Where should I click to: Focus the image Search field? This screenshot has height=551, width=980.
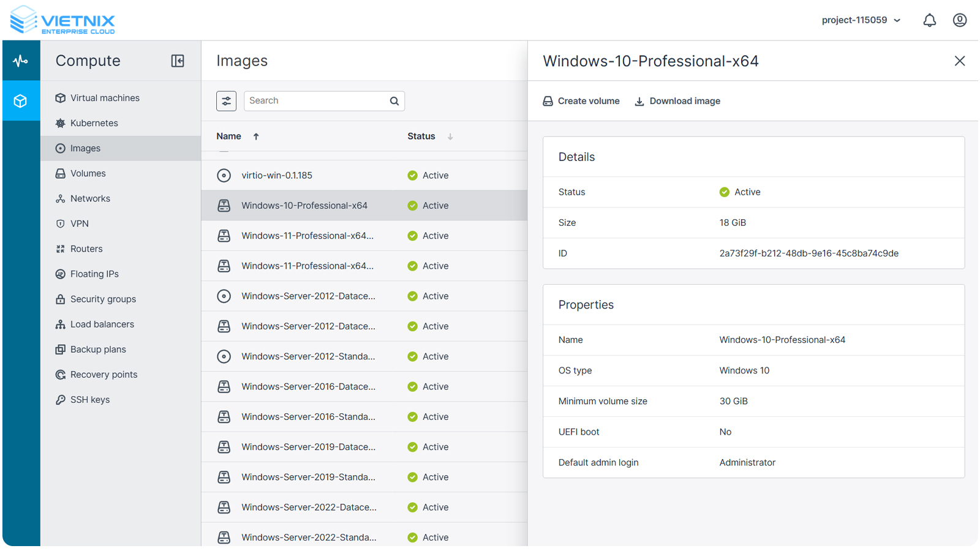(315, 101)
